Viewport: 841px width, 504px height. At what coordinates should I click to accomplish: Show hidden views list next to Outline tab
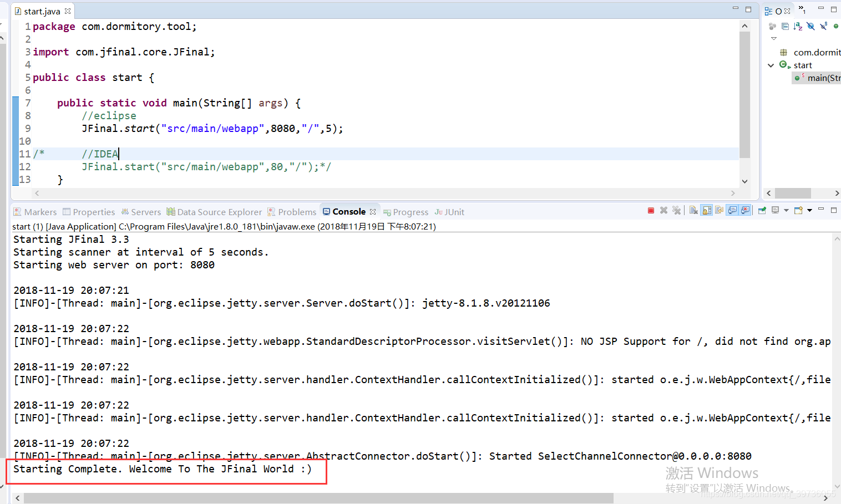[x=802, y=9]
